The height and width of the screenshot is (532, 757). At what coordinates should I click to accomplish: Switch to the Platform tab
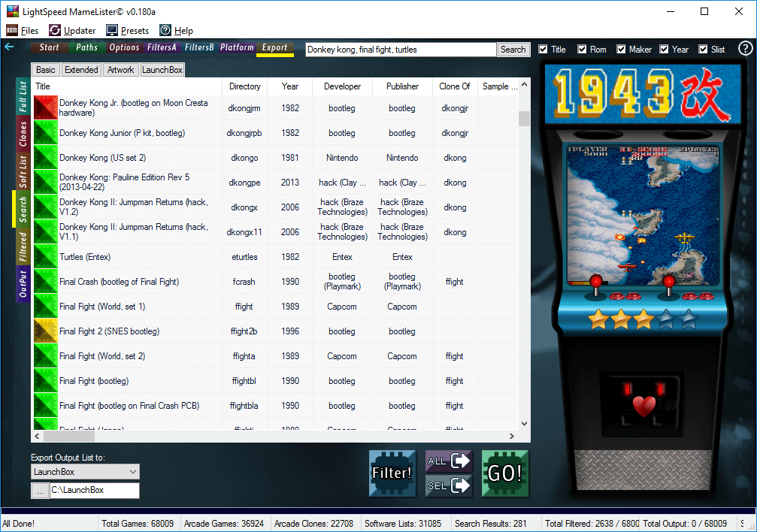pyautogui.click(x=237, y=47)
